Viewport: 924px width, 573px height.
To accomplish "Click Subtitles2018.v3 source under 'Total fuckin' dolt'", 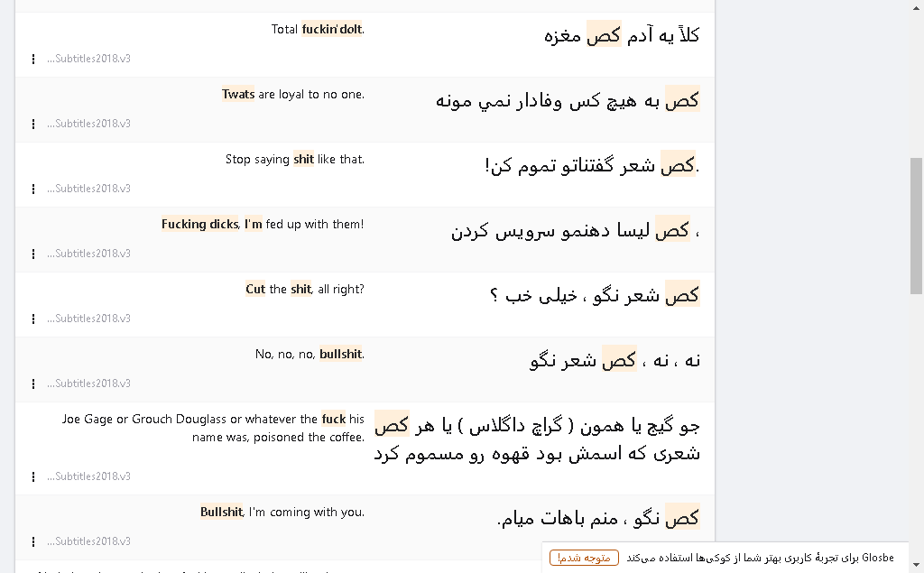I will coord(89,59).
